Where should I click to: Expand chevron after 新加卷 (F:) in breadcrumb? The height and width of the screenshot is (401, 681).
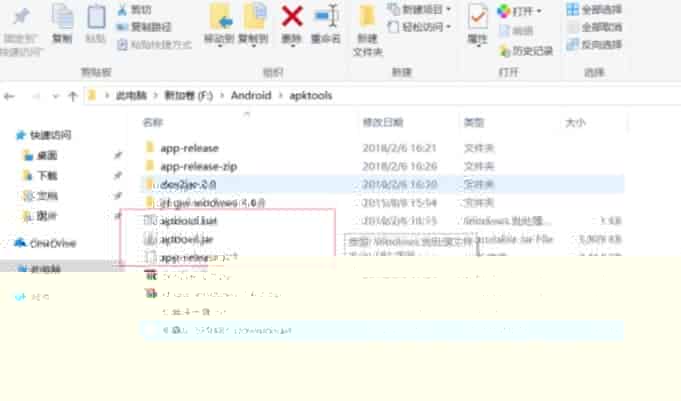(222, 96)
